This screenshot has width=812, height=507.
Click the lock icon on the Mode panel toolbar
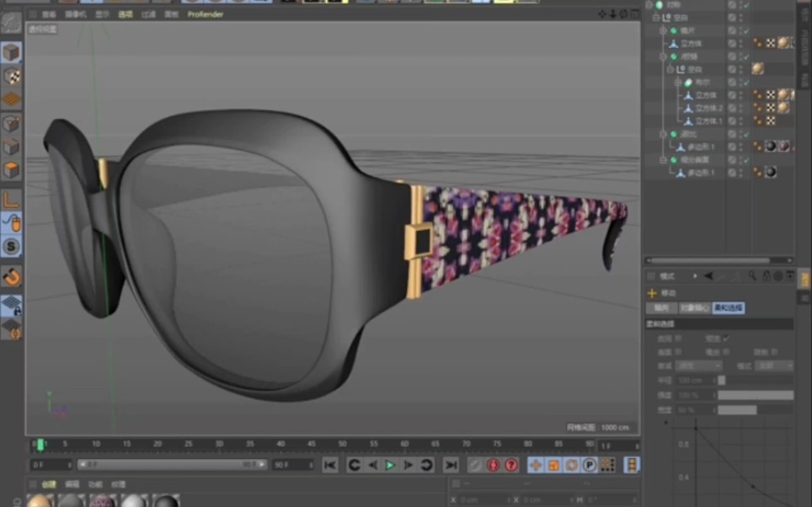point(766,276)
